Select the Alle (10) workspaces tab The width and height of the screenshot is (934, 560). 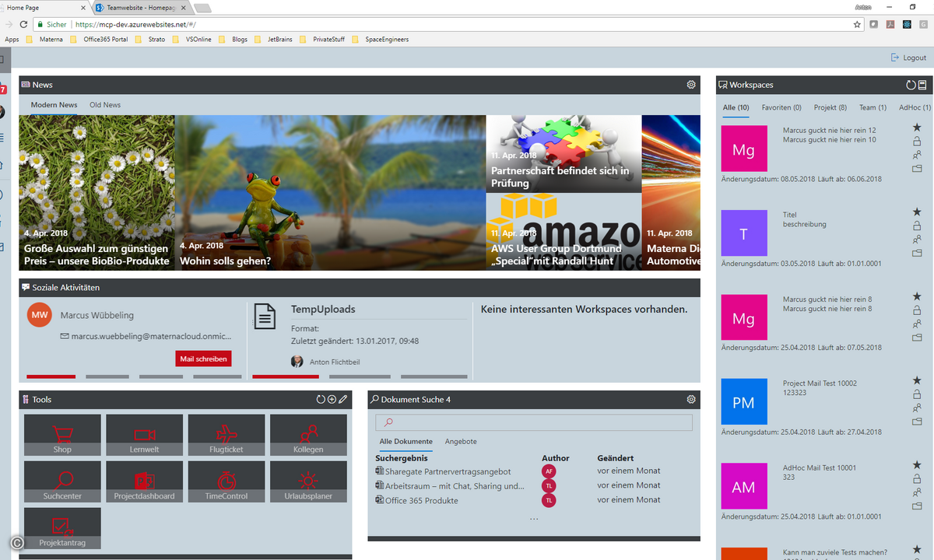point(736,107)
